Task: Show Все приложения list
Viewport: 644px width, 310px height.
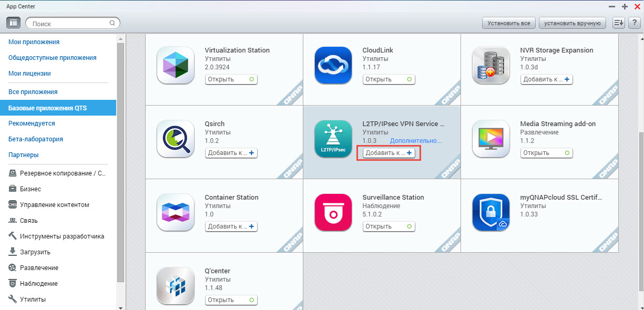Action: (x=33, y=92)
